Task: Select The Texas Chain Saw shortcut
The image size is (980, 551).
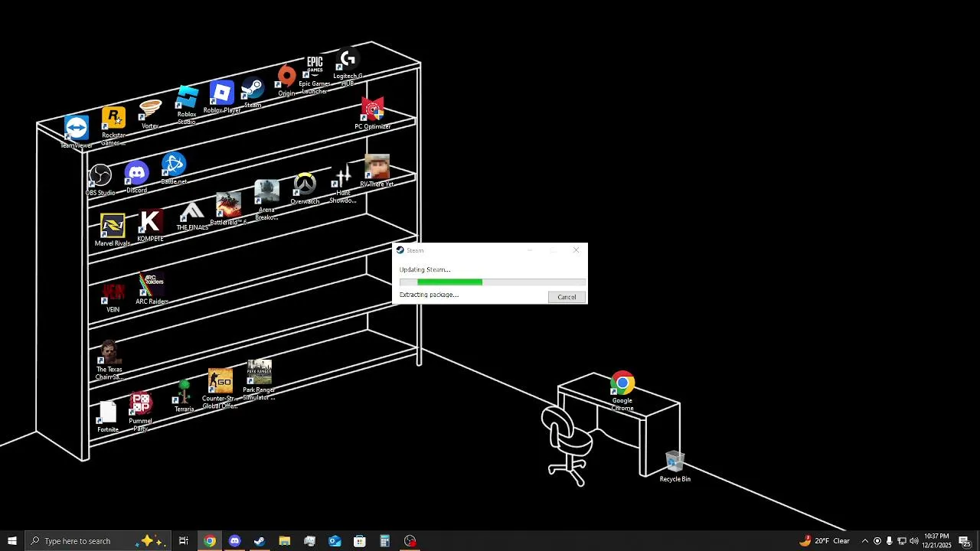Action: coord(109,360)
